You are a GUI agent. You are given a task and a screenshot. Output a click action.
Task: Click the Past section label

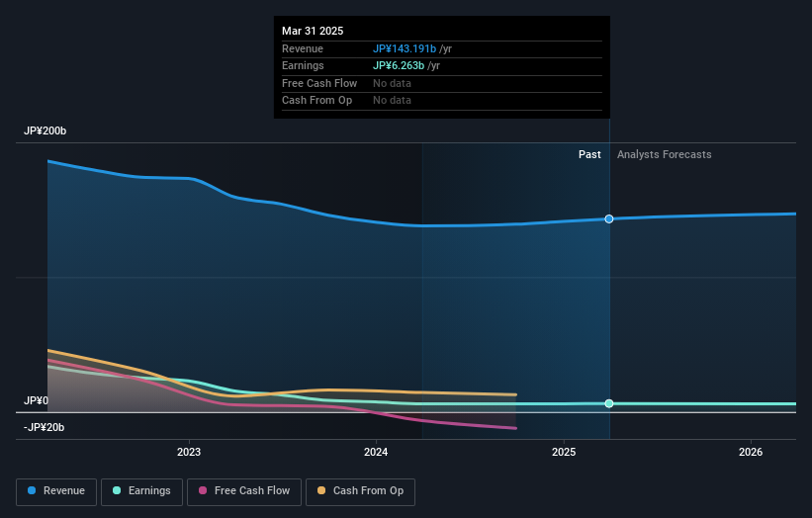pyautogui.click(x=589, y=155)
